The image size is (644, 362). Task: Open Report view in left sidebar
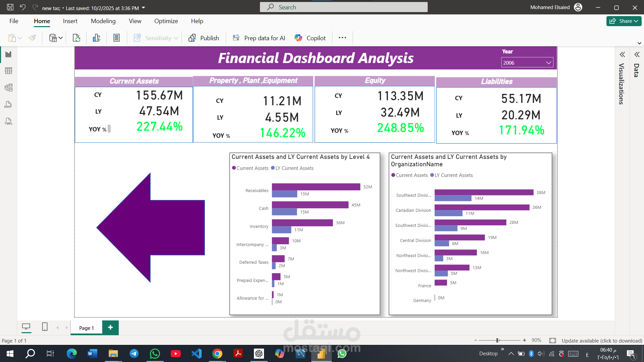(x=8, y=54)
